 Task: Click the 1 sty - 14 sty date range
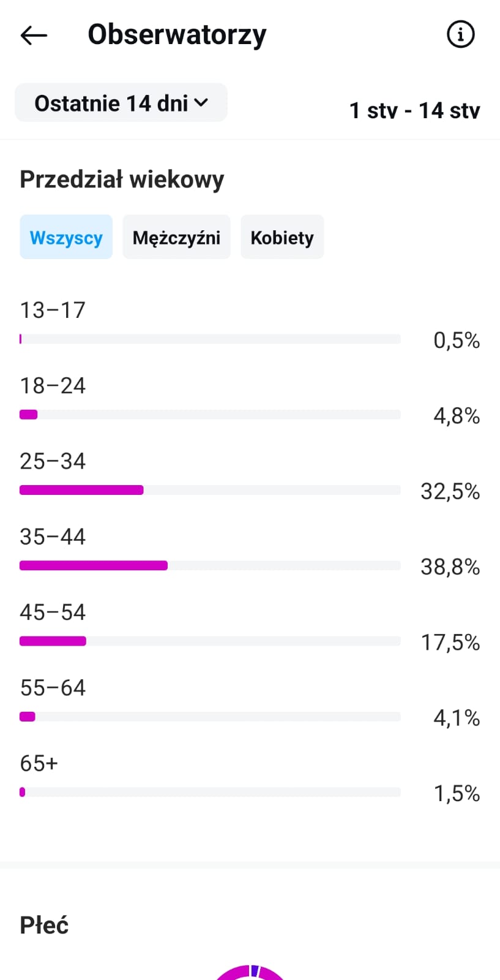[414, 110]
